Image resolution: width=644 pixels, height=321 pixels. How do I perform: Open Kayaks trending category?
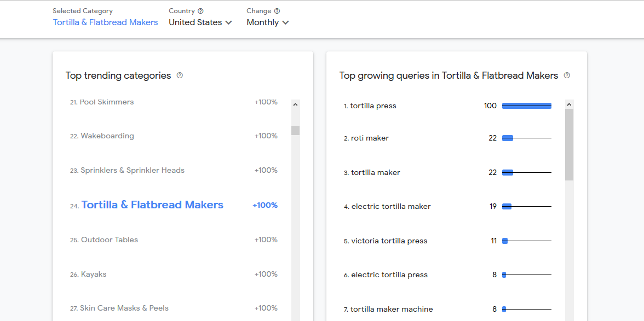click(94, 275)
